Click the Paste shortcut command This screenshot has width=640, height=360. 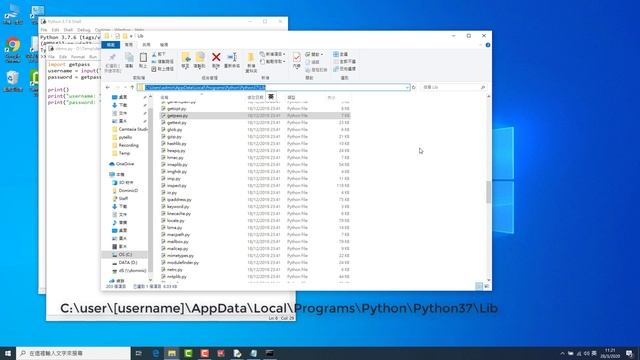(162, 69)
